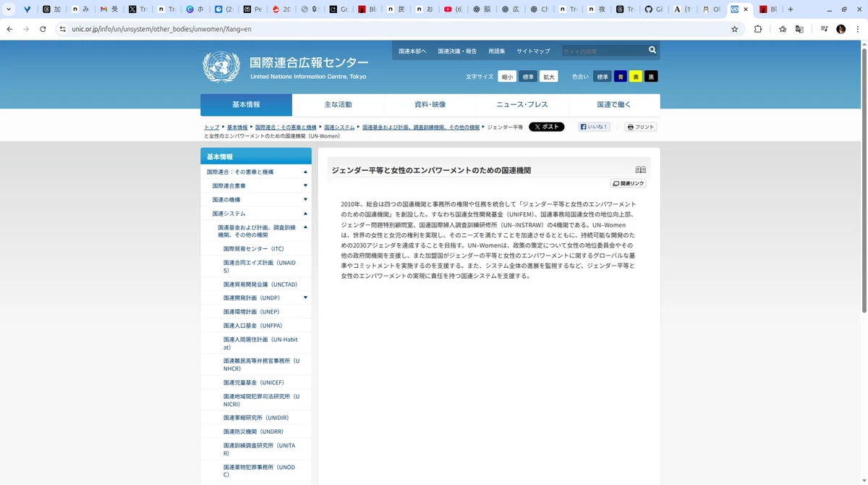Open 国連本部へ in the top menu

(413, 51)
